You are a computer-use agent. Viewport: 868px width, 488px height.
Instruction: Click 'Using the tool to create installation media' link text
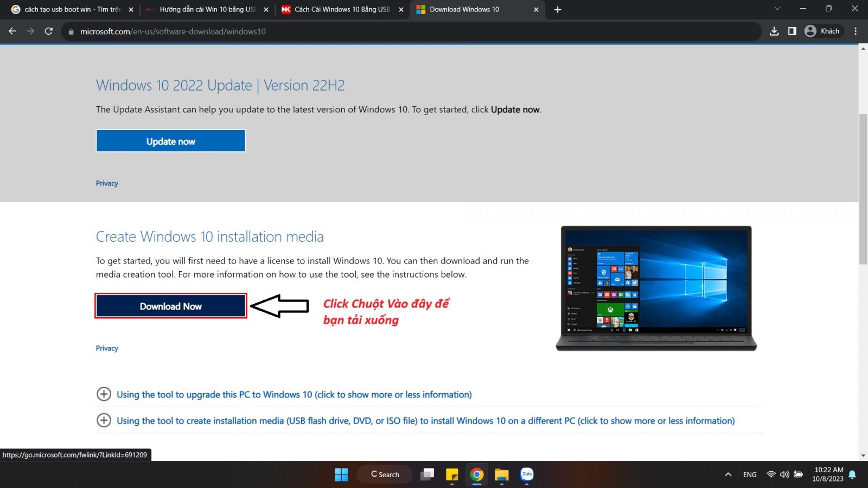[426, 421]
